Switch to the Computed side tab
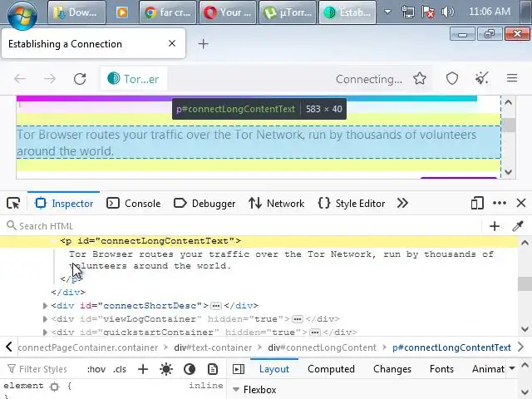 331,369
